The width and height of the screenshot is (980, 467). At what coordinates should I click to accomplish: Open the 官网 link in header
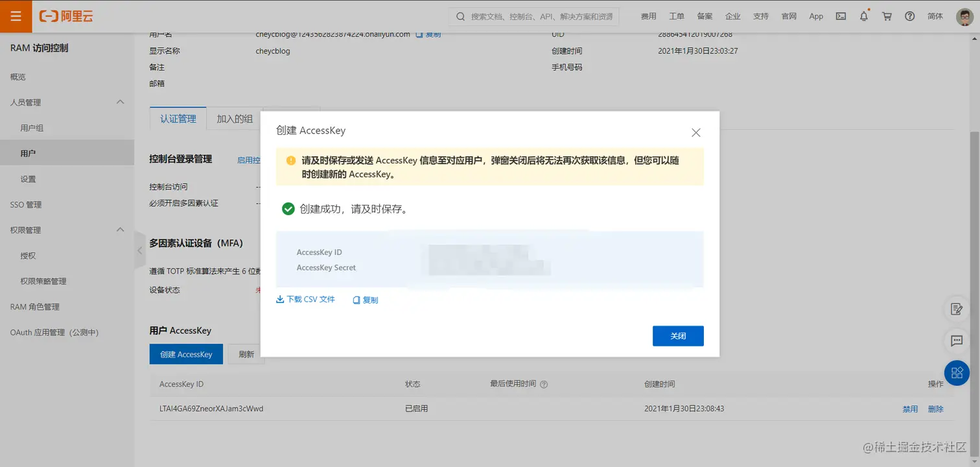(789, 16)
